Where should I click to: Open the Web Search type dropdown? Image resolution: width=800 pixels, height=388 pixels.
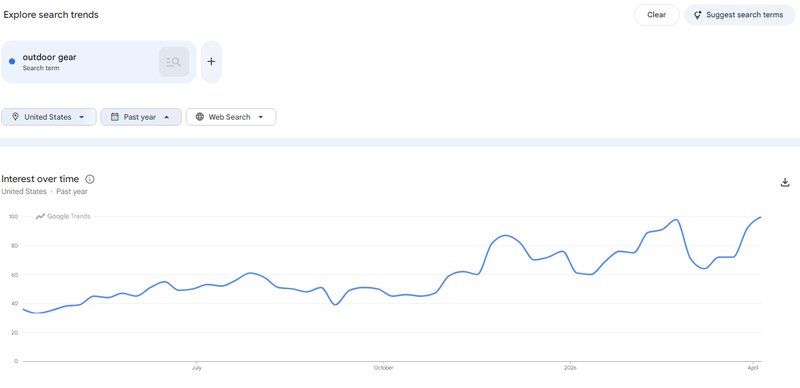pos(231,117)
